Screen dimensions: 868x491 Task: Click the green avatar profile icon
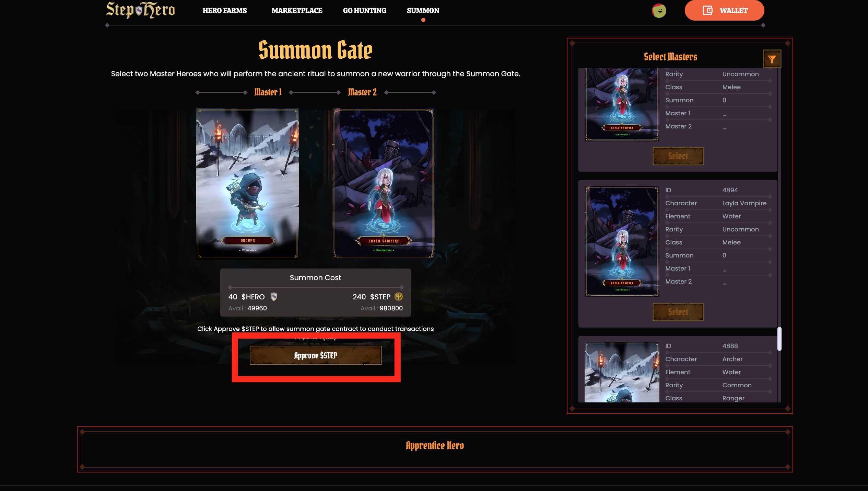click(x=659, y=11)
